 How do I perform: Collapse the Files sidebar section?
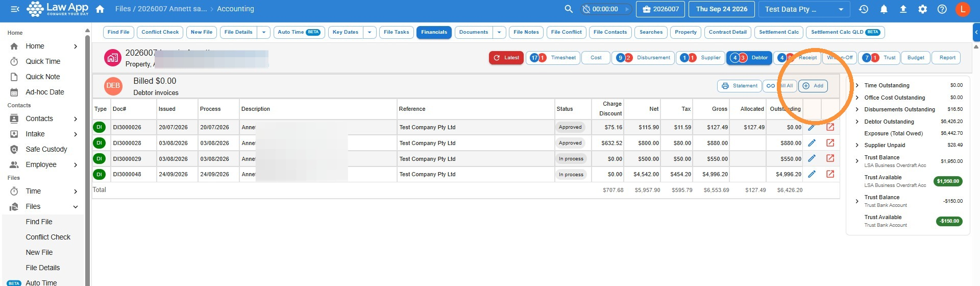[x=76, y=206]
